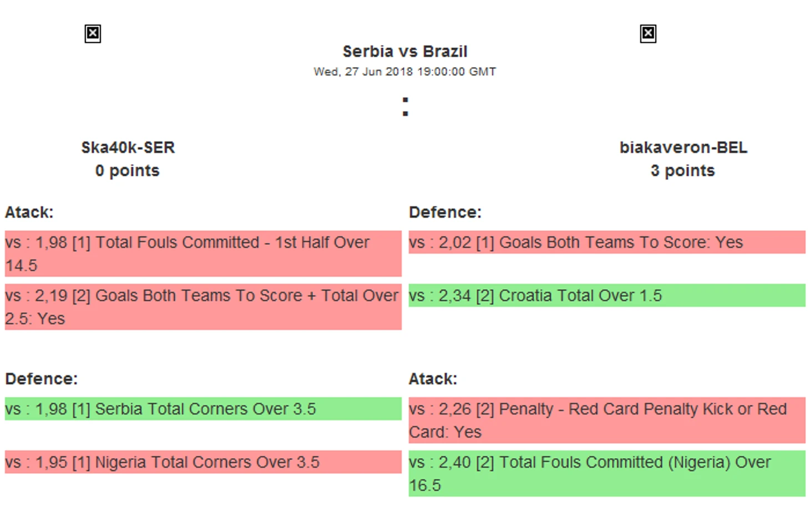Screen dimensions: 810x532
Task: Click the Croatia Total Over 1.5 row
Action: tap(606, 296)
